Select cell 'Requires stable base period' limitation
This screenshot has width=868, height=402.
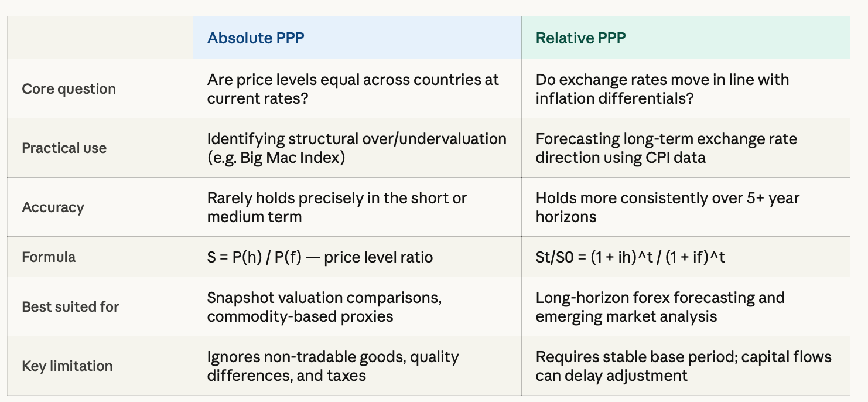pos(686,366)
